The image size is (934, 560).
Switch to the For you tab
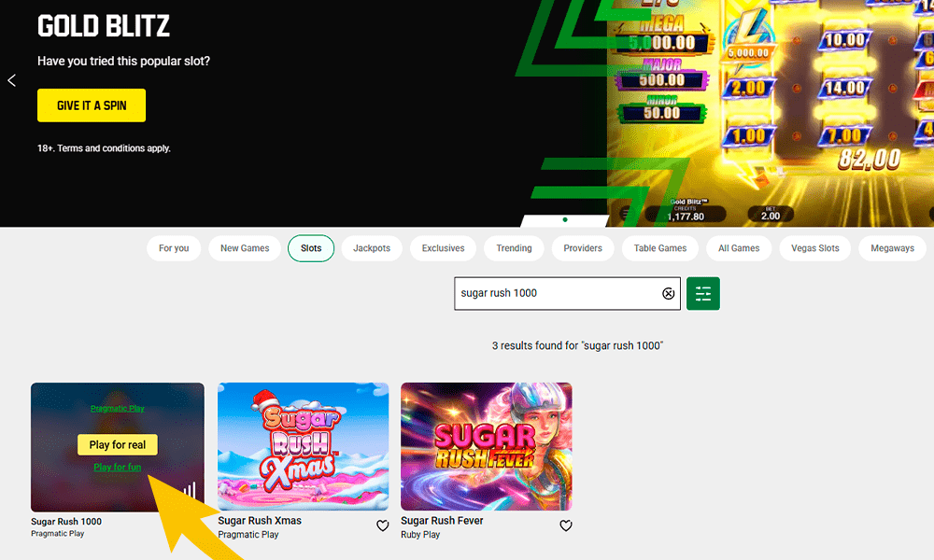pyautogui.click(x=174, y=248)
